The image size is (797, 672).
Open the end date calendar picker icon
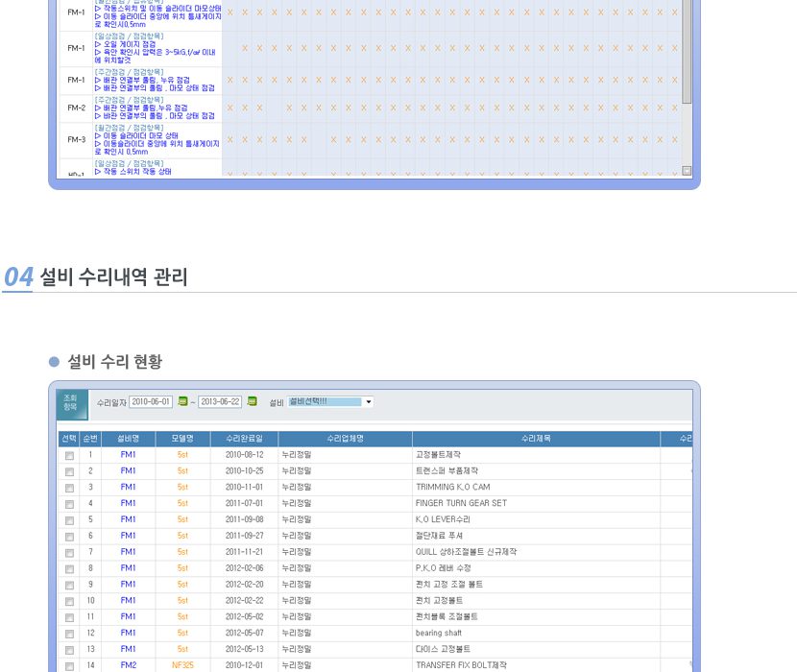click(x=252, y=402)
